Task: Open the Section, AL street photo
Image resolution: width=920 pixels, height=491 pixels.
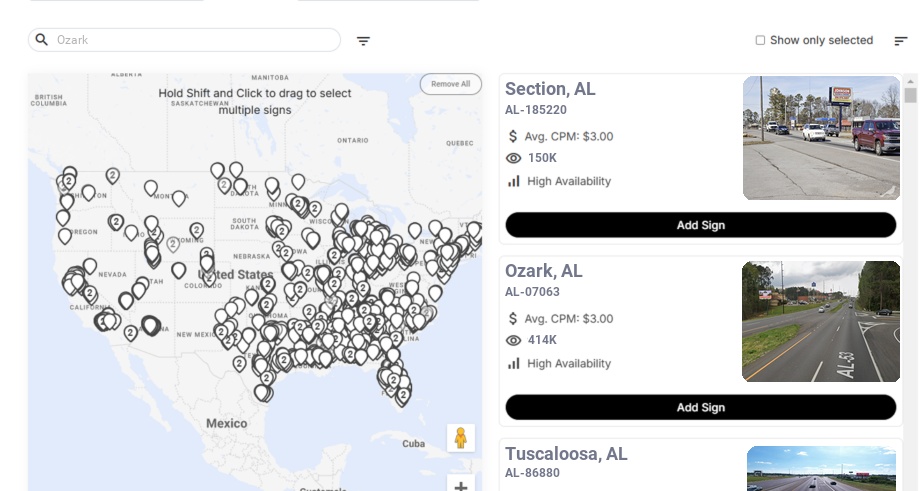Action: 821,138
